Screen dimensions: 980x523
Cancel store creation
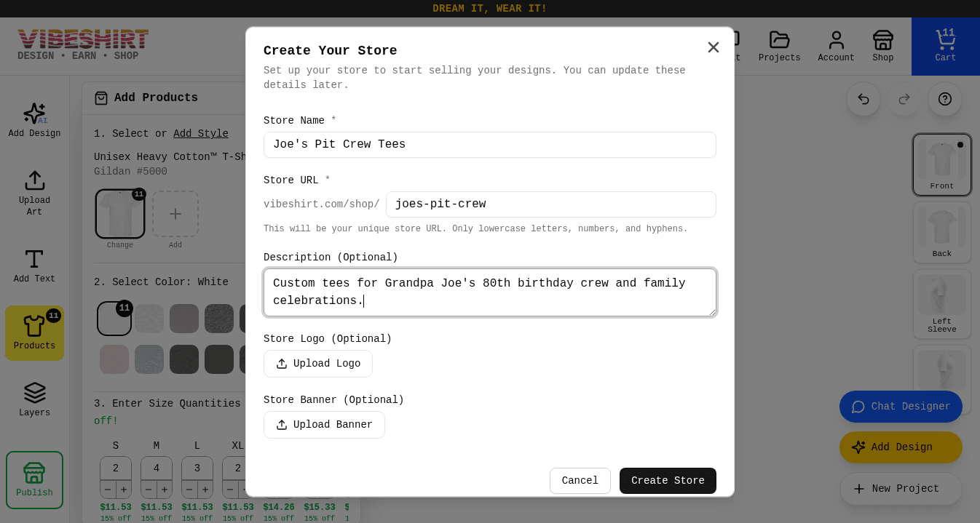pos(580,481)
